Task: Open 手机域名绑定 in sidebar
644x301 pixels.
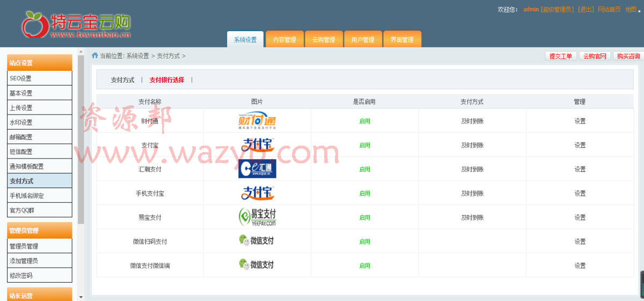Action: (x=39, y=195)
